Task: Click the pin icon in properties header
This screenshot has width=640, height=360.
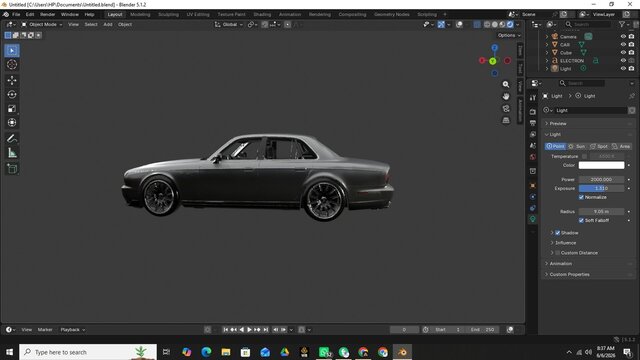Action: coord(631,96)
